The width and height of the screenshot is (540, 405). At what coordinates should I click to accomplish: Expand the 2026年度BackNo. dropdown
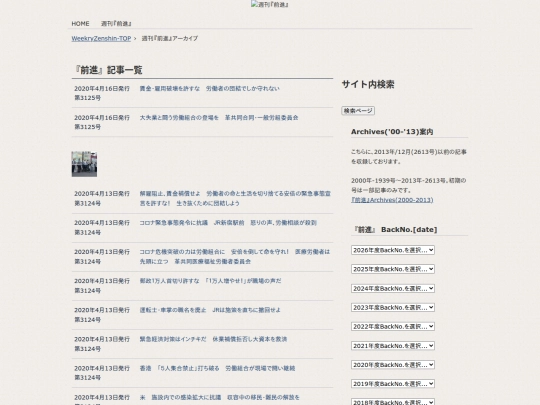(393, 250)
